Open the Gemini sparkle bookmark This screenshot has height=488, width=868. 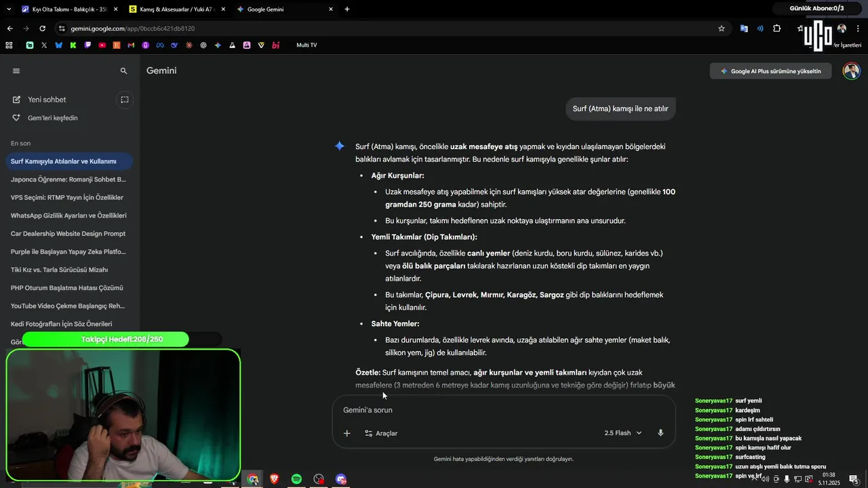tap(218, 45)
